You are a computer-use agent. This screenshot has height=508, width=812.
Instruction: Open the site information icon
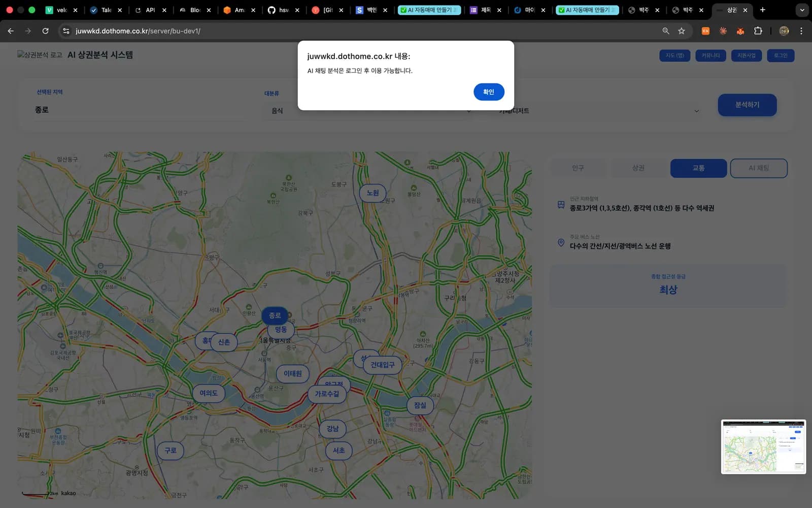point(66,31)
